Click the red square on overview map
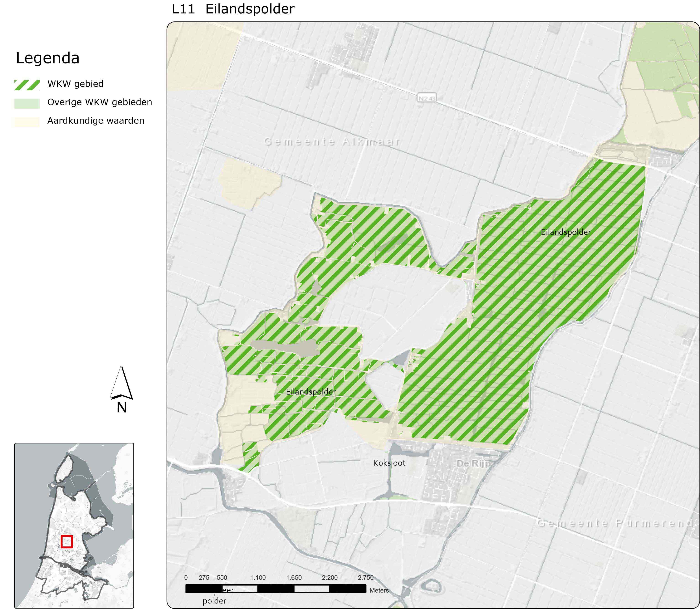This screenshot has height=609, width=700. coord(67,541)
